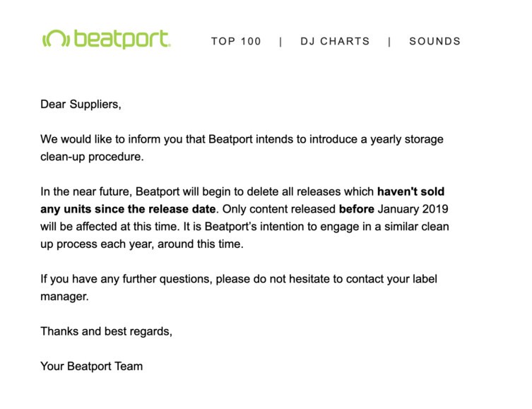Image resolution: width=532 pixels, height=409 pixels.
Task: Click the divider between TOP 100 and DJ CHARTS
Action: [280, 42]
